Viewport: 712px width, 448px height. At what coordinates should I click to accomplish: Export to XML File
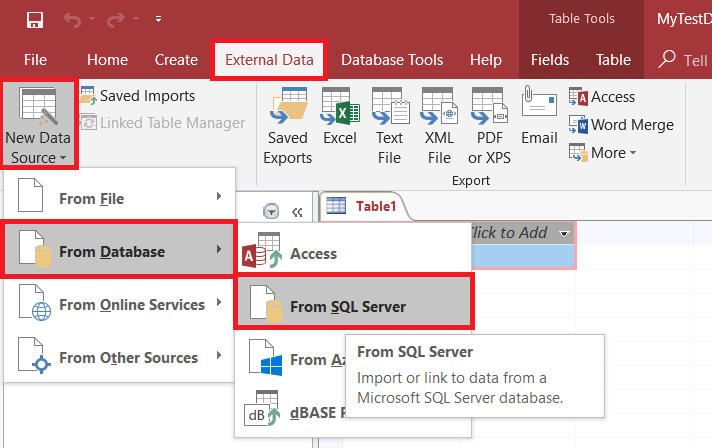tap(439, 126)
